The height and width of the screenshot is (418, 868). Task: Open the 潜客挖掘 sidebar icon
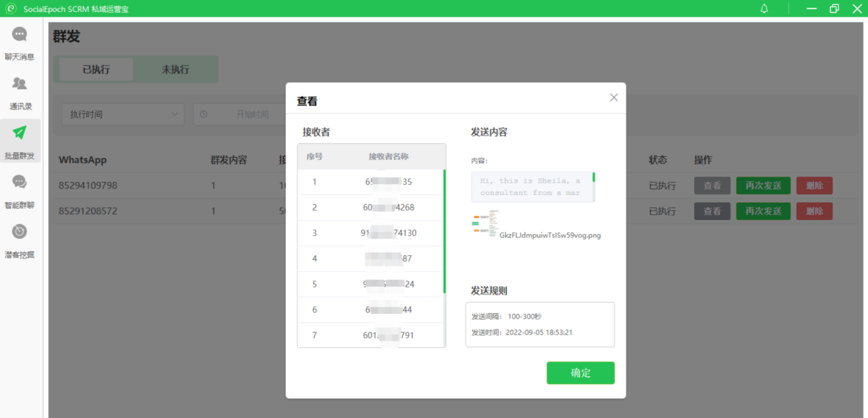click(20, 231)
